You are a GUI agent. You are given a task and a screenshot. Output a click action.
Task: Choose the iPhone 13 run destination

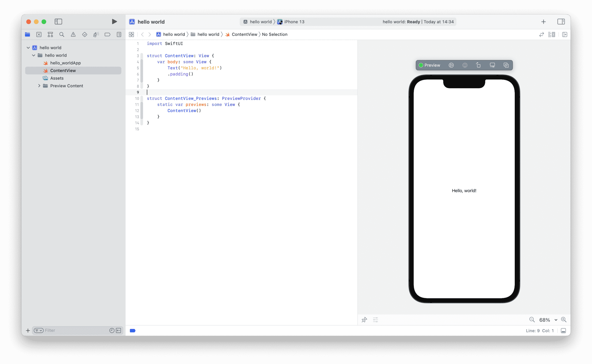tap(291, 22)
